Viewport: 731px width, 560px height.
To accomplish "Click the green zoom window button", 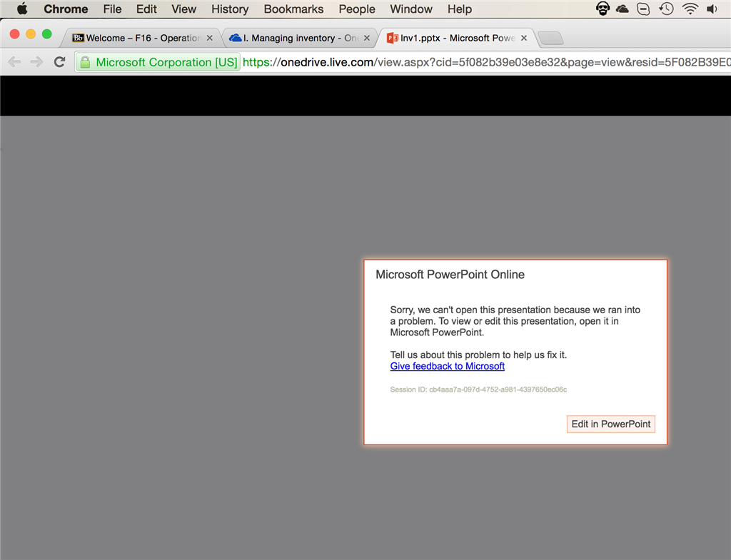I will pos(46,34).
